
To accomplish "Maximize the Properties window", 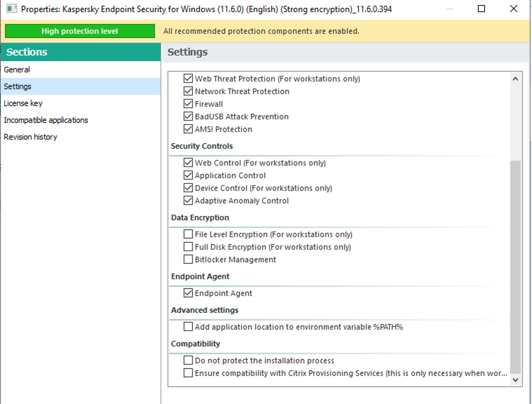I will point(482,9).
